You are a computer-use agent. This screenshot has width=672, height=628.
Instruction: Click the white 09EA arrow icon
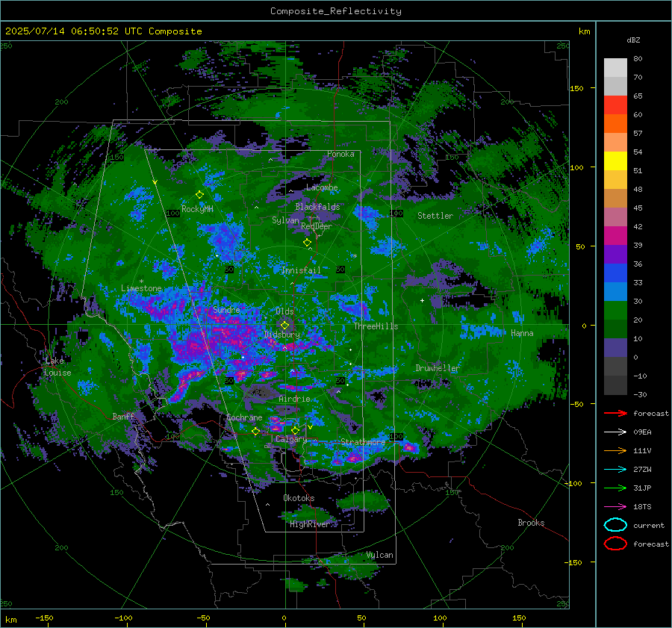point(615,432)
